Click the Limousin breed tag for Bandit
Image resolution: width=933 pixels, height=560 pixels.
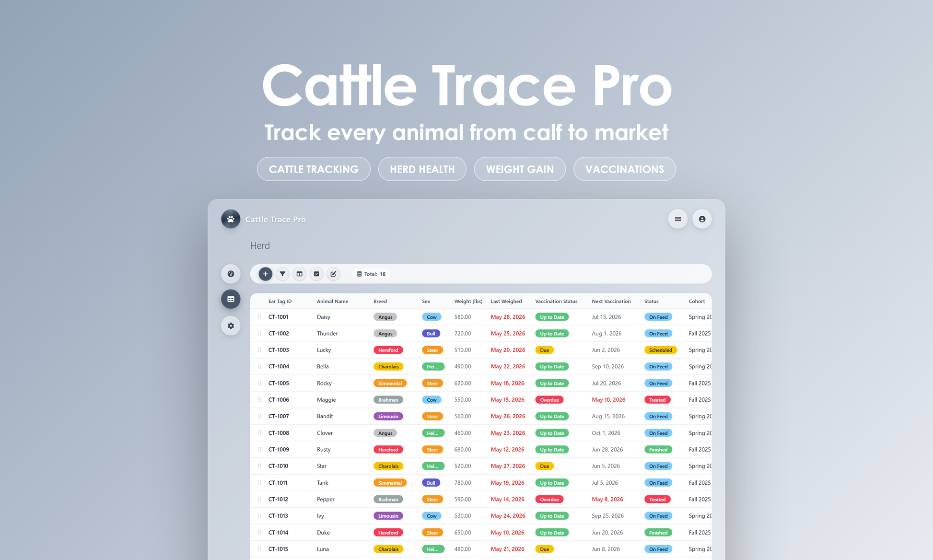(388, 416)
